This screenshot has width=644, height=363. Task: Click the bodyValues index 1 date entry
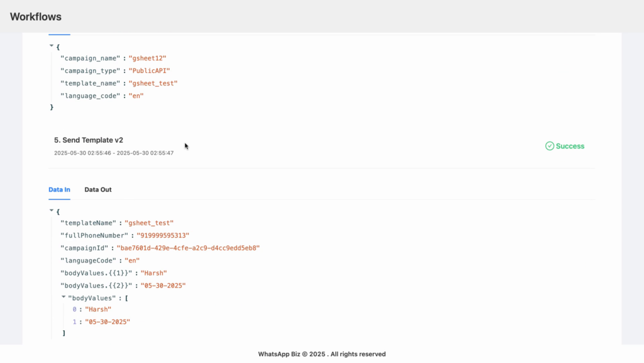pyautogui.click(x=108, y=322)
